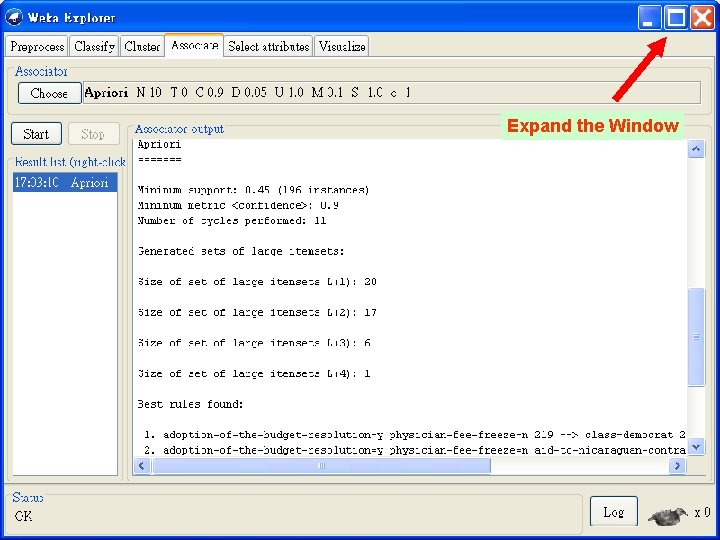Go to the Visualize tab
The height and width of the screenshot is (540, 720).
click(342, 46)
